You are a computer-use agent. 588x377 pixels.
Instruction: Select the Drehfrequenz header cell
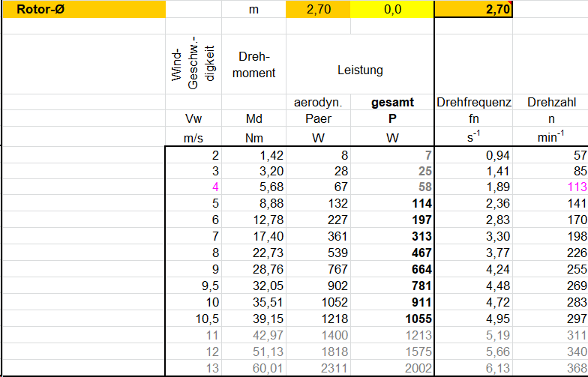tap(473, 103)
